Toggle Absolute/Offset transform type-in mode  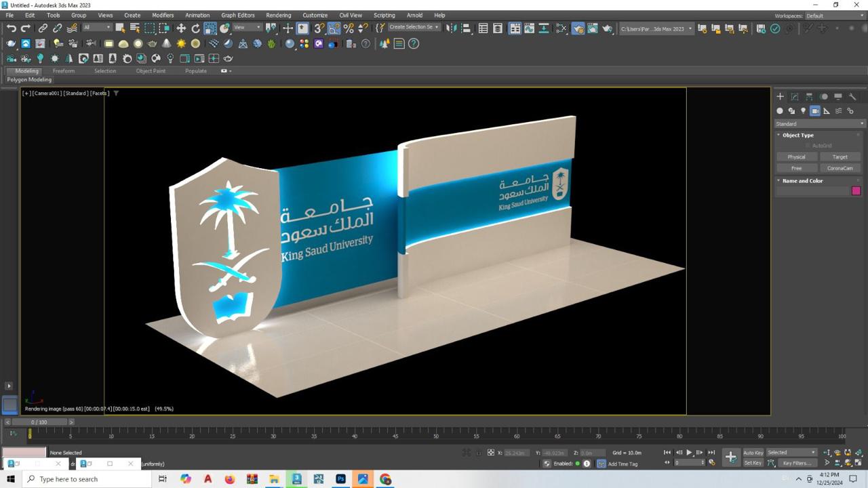[x=491, y=453]
